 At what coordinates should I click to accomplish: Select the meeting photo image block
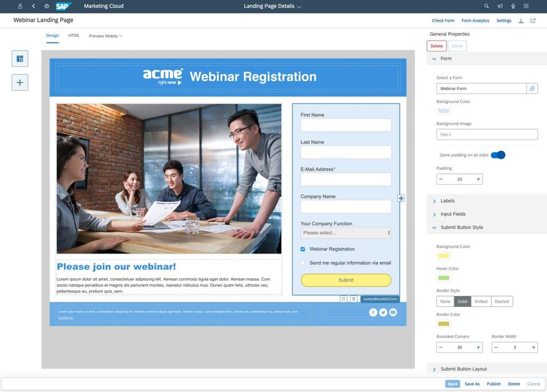coord(169,178)
